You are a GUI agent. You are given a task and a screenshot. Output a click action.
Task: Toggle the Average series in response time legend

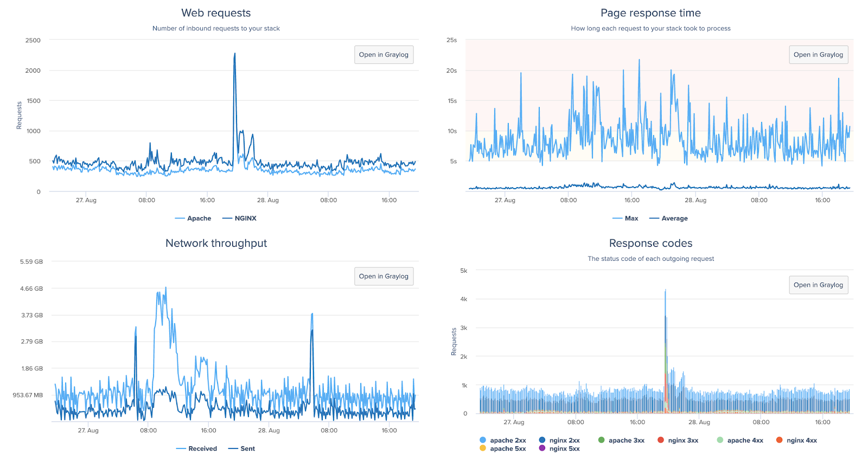[x=668, y=219]
